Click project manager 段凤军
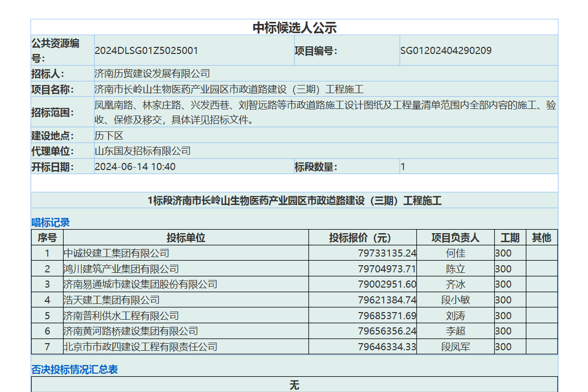588x392 pixels. coord(456,347)
